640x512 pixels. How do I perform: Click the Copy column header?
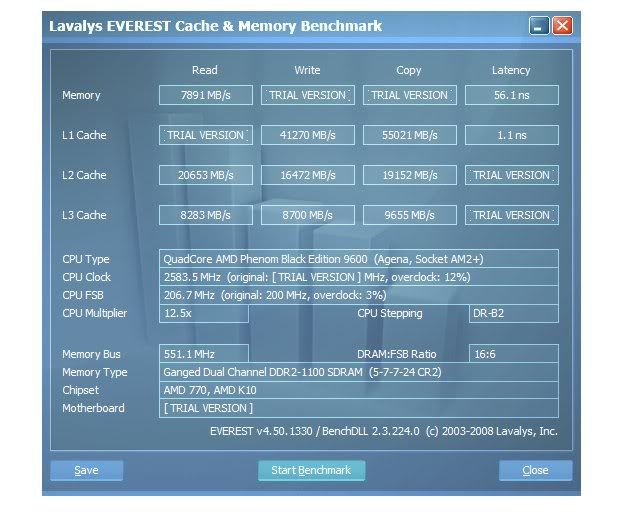[x=409, y=70]
